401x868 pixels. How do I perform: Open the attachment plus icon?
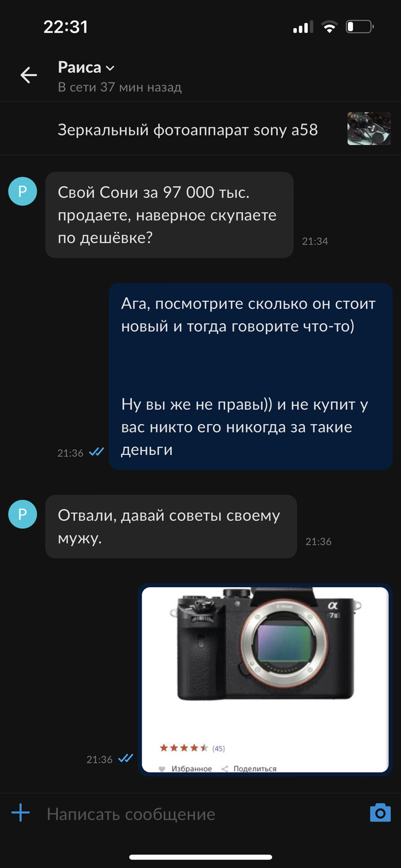click(x=21, y=812)
